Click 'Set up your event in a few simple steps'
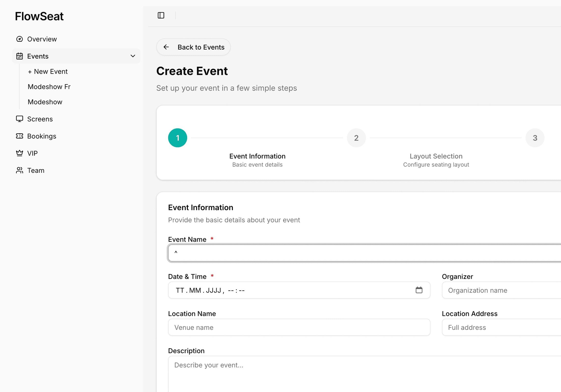Viewport: 561px width, 392px height. 226,88
